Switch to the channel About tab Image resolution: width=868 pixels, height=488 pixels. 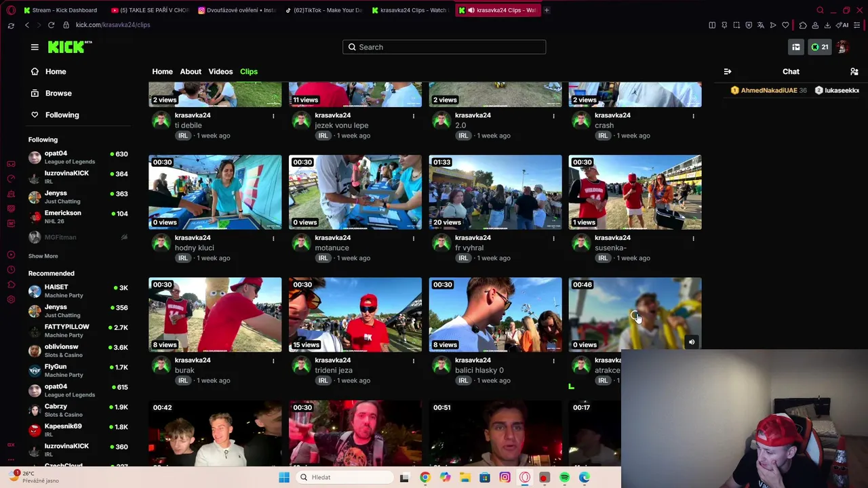click(191, 71)
